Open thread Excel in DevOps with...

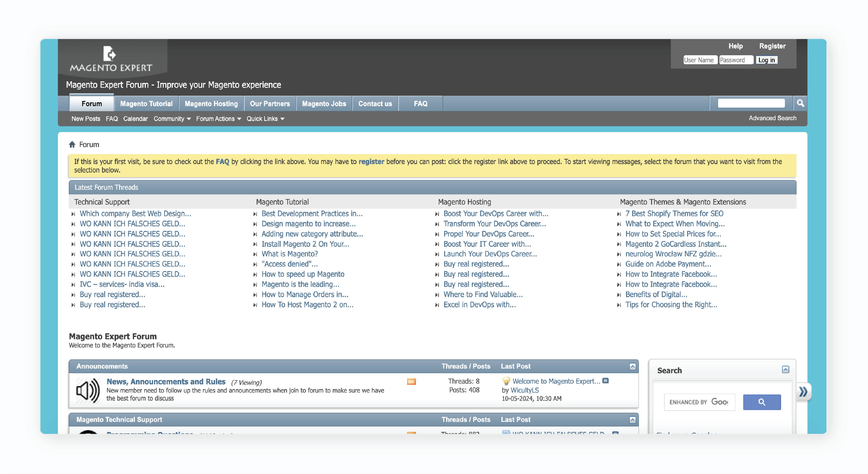pyautogui.click(x=480, y=305)
